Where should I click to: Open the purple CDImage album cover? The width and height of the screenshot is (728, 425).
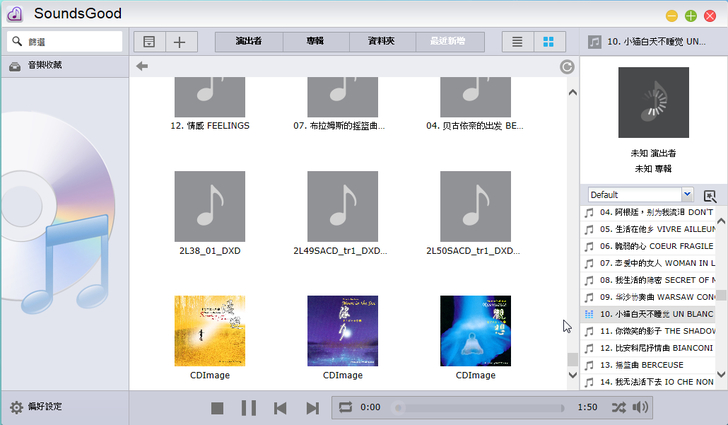[x=343, y=331]
